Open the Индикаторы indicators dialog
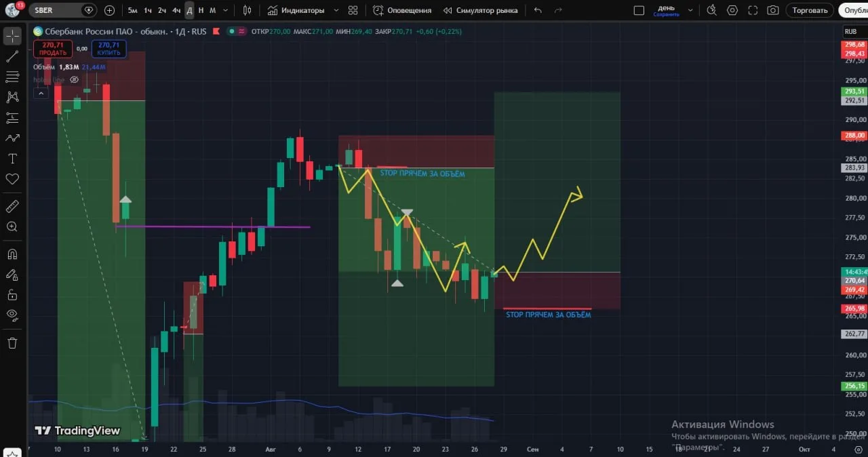Image resolution: width=868 pixels, height=457 pixels. click(296, 10)
